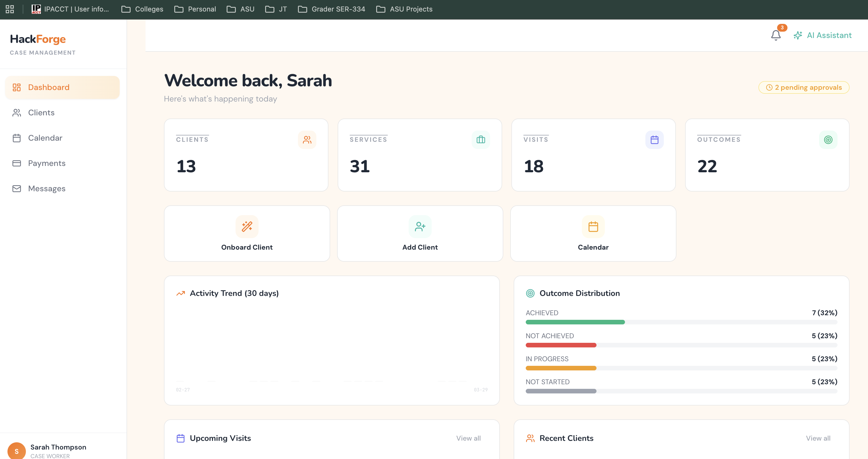The height and width of the screenshot is (459, 868).
Task: Expand the Grader SER-334 bookmarks folder
Action: (x=332, y=9)
